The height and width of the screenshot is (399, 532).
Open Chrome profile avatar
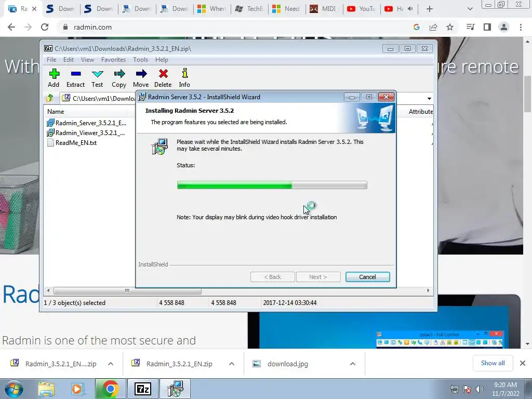(504, 27)
